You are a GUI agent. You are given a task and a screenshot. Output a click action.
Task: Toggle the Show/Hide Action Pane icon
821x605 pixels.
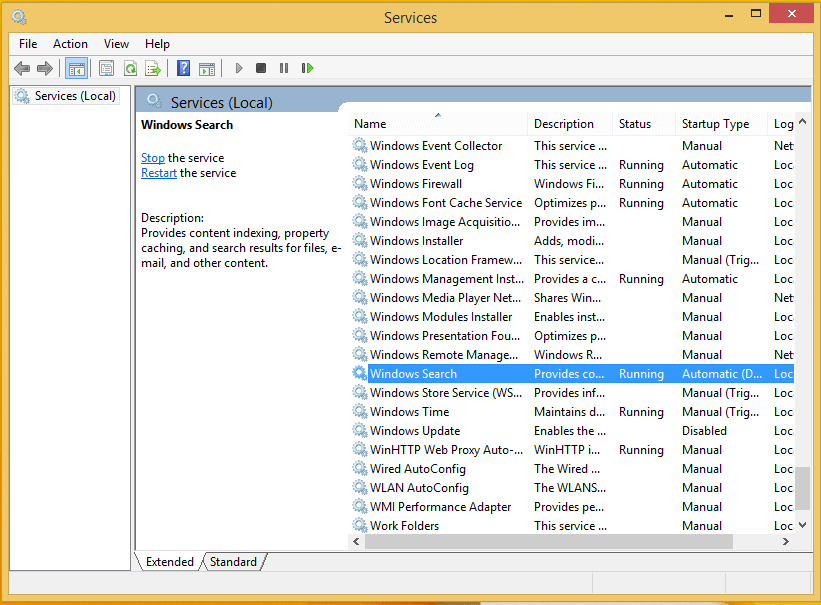[207, 68]
